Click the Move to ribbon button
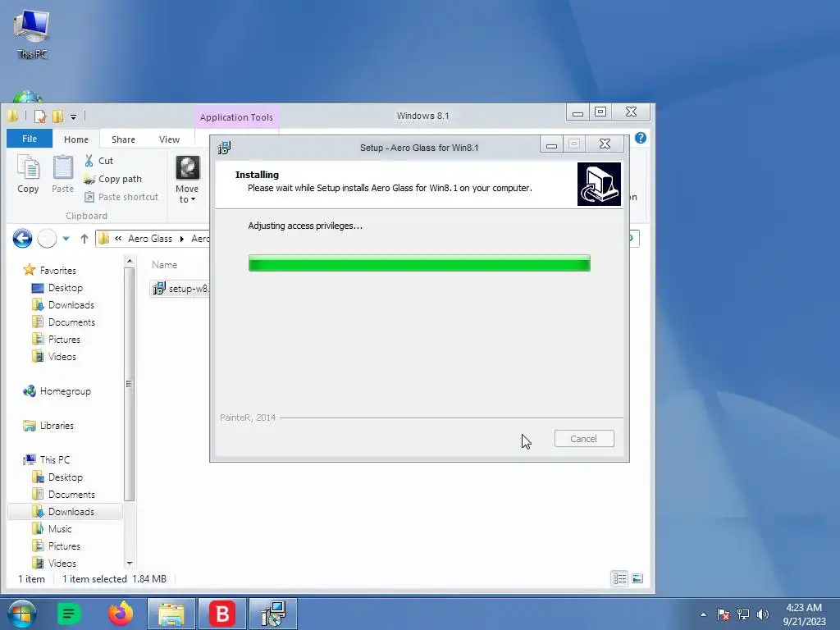Viewport: 840px width, 630px height. point(187,180)
